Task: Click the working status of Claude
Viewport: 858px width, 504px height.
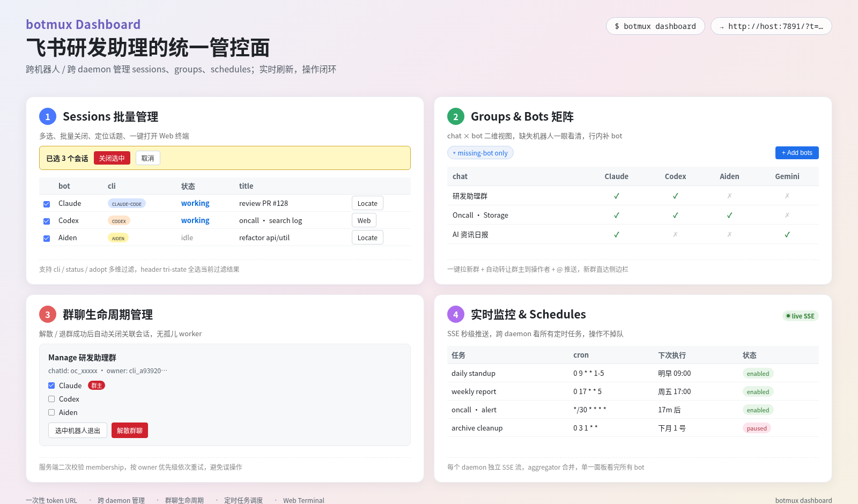Action: [195, 203]
